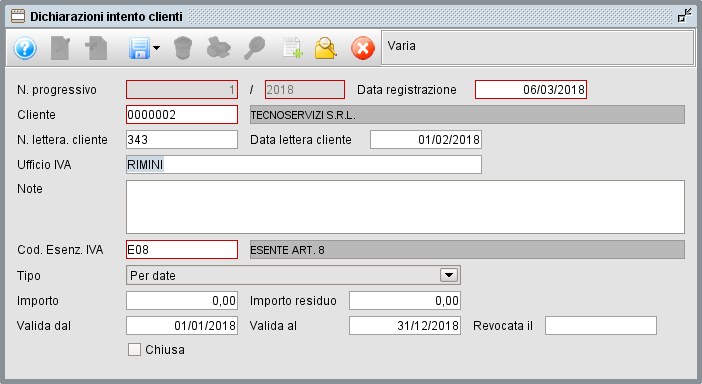
Task: Click the red cancel X icon
Action: [363, 48]
